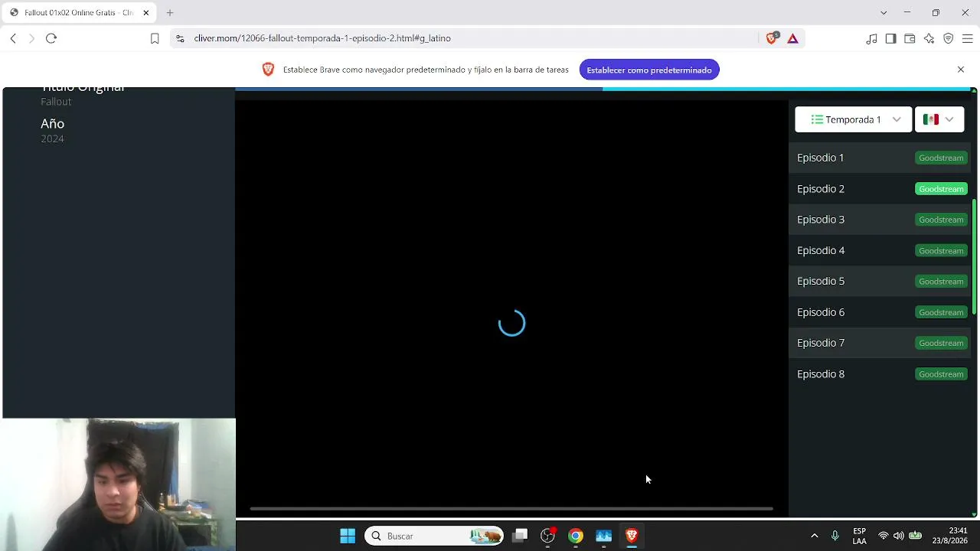980x551 pixels.
Task: Click the '2024' year text
Action: pyautogui.click(x=53, y=139)
